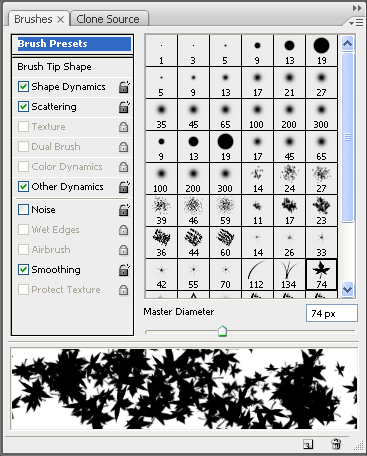Image resolution: width=367 pixels, height=456 pixels.
Task: Create new brush with page icon
Action: point(308,444)
